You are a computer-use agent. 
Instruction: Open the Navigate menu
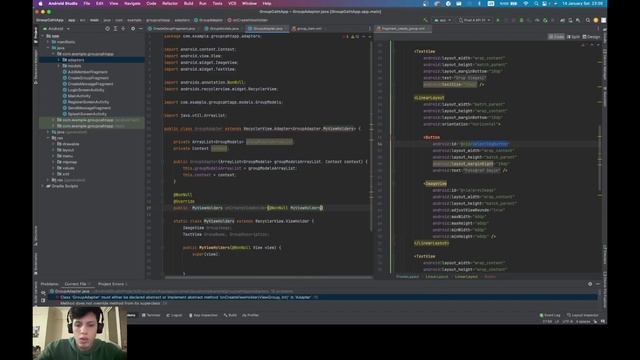pyautogui.click(x=132, y=3)
